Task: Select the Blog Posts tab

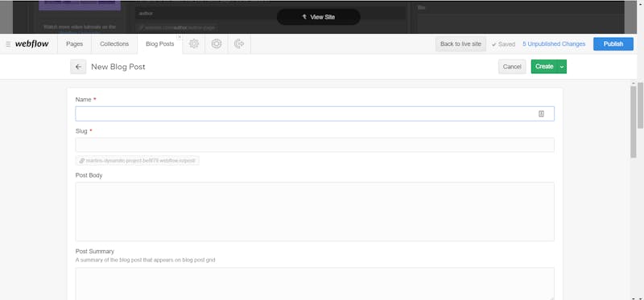Action: tap(159, 44)
